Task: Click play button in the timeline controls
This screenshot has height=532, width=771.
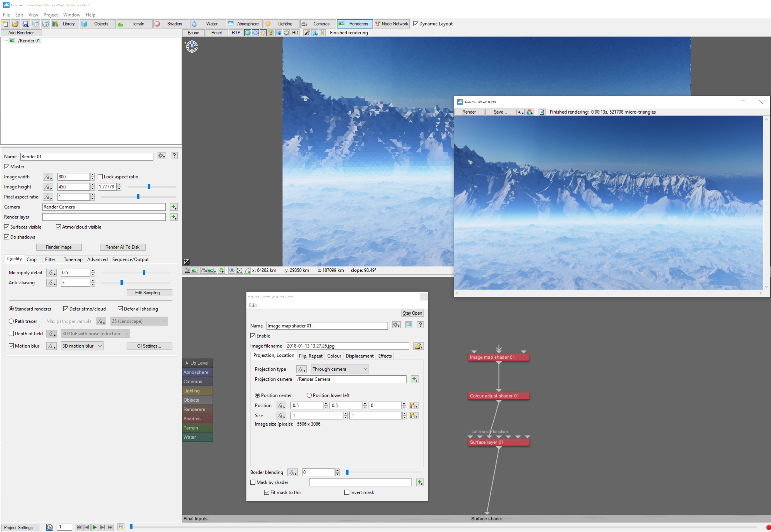Action: pyautogui.click(x=94, y=527)
